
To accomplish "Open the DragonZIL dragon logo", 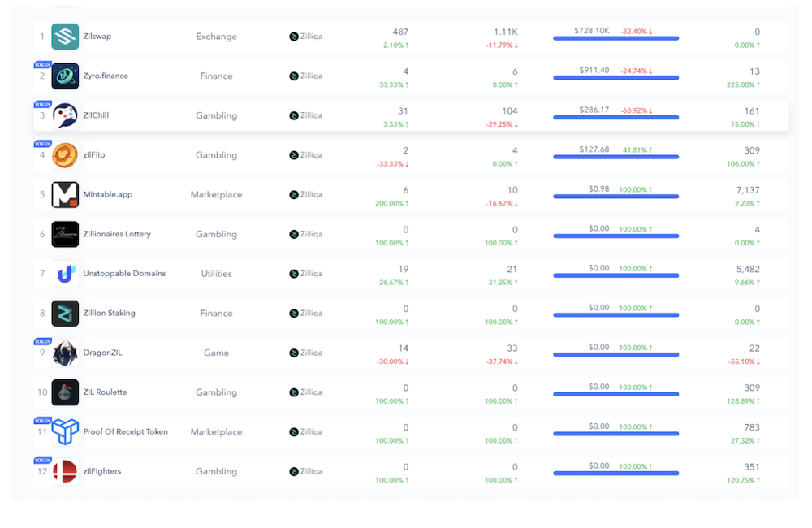I will 65,353.
